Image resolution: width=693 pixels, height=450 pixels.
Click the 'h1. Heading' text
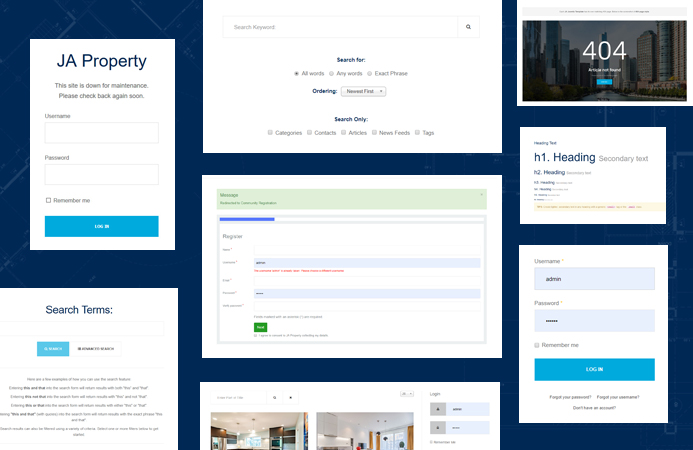click(x=564, y=157)
